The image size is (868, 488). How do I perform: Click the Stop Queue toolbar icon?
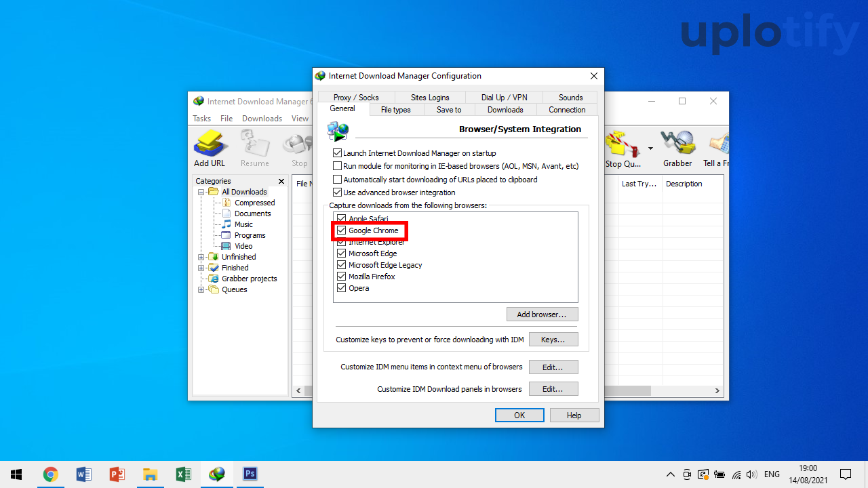click(623, 149)
